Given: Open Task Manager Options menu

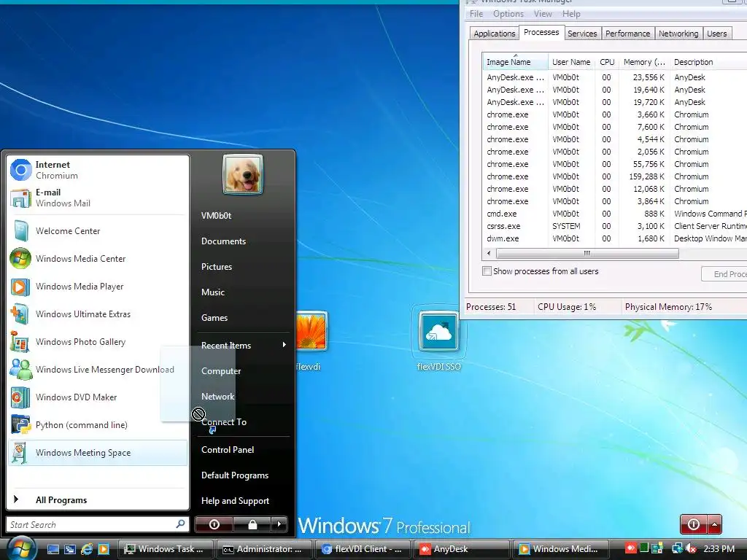Looking at the screenshot, I should [508, 14].
